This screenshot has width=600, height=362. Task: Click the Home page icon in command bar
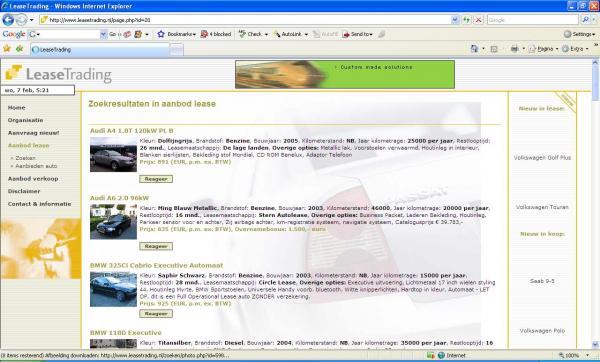pos(474,49)
